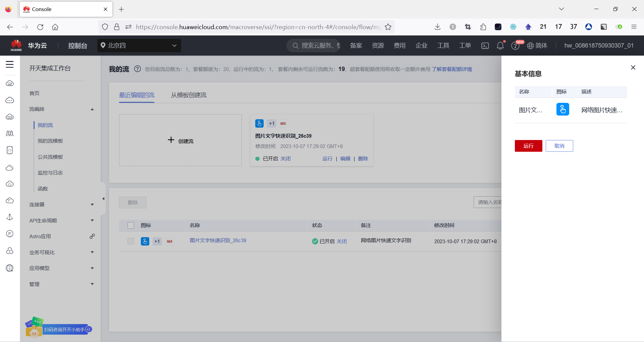Image resolution: width=644 pixels, height=342 pixels.
Task: Check the select-all checkbox in the table header
Action: click(130, 225)
